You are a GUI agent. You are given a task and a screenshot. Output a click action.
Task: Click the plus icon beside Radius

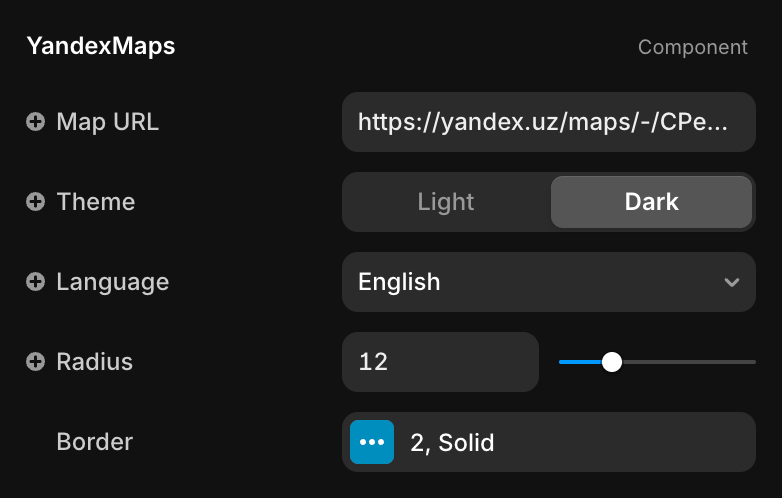click(36, 362)
